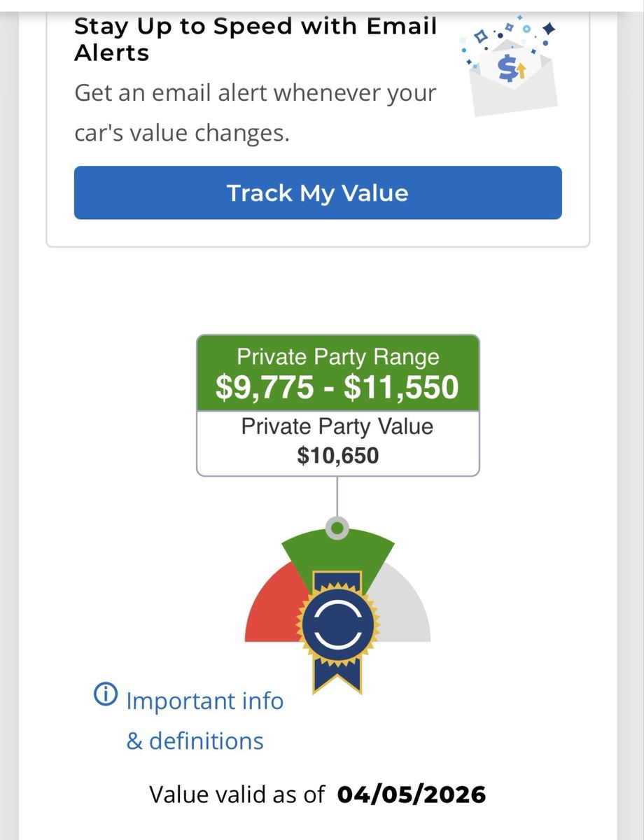Click the Stay Up to Speed heading
644x840 pixels.
pos(255,39)
